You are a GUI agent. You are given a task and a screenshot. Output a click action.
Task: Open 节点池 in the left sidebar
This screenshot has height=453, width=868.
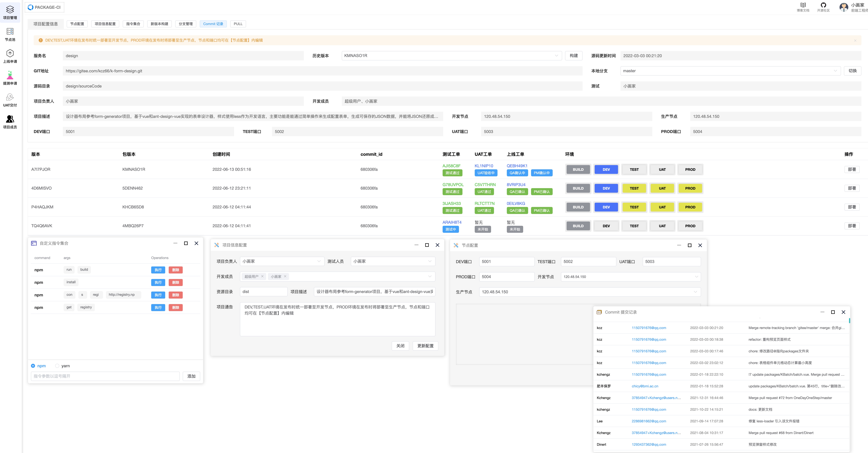(x=10, y=34)
